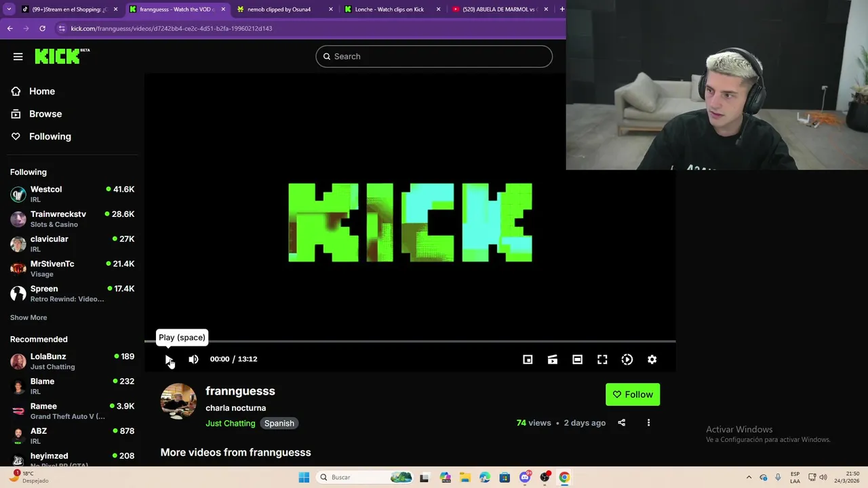Click the frannguesss profile avatar

point(178,401)
